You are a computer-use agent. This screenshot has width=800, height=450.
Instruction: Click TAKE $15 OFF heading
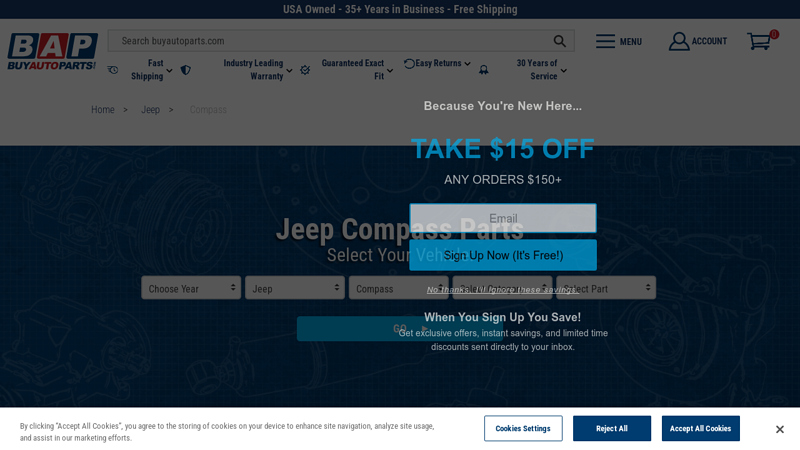pyautogui.click(x=503, y=148)
